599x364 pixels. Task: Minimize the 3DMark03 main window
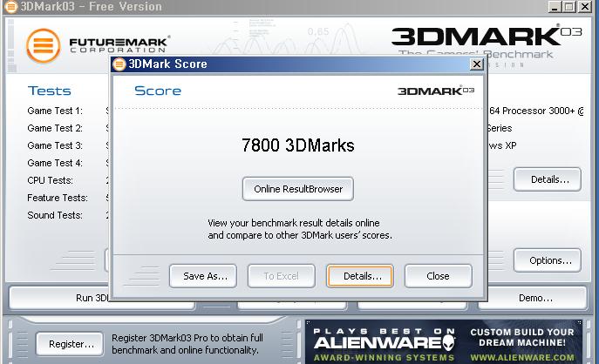click(x=555, y=6)
